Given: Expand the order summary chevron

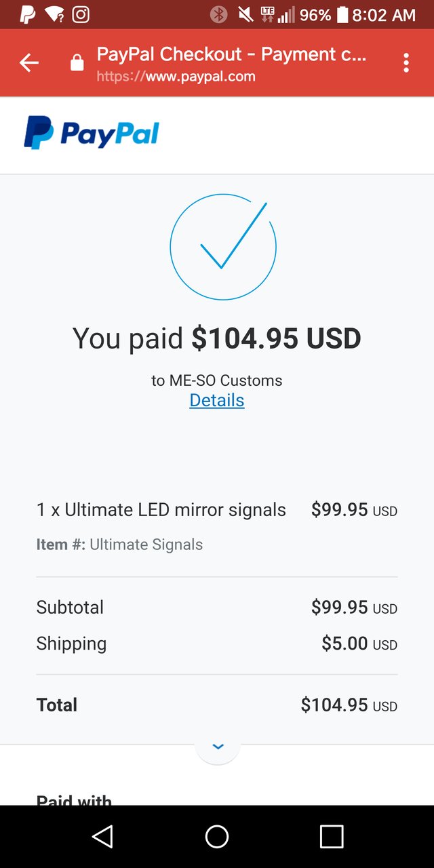Looking at the screenshot, I should click(x=218, y=747).
